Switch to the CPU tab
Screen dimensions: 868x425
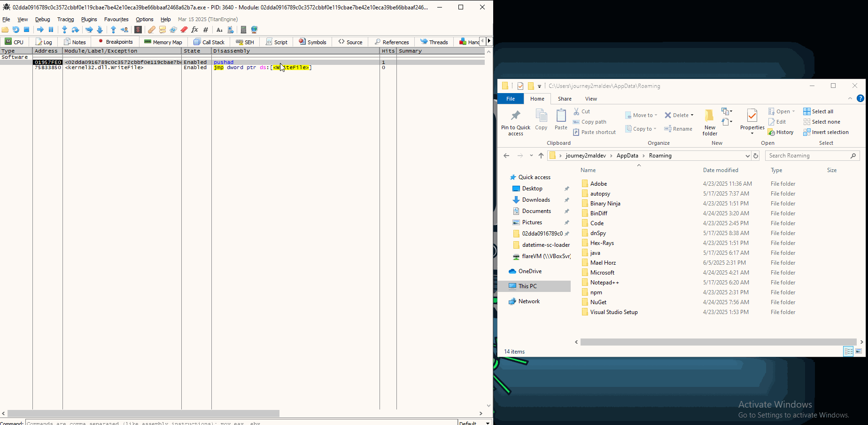point(14,42)
